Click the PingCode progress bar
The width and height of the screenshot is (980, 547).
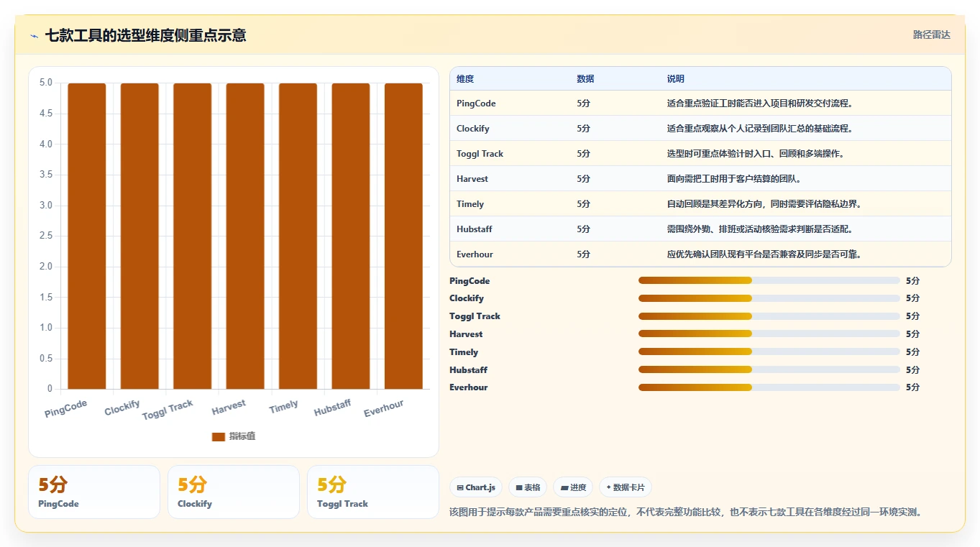(x=769, y=281)
